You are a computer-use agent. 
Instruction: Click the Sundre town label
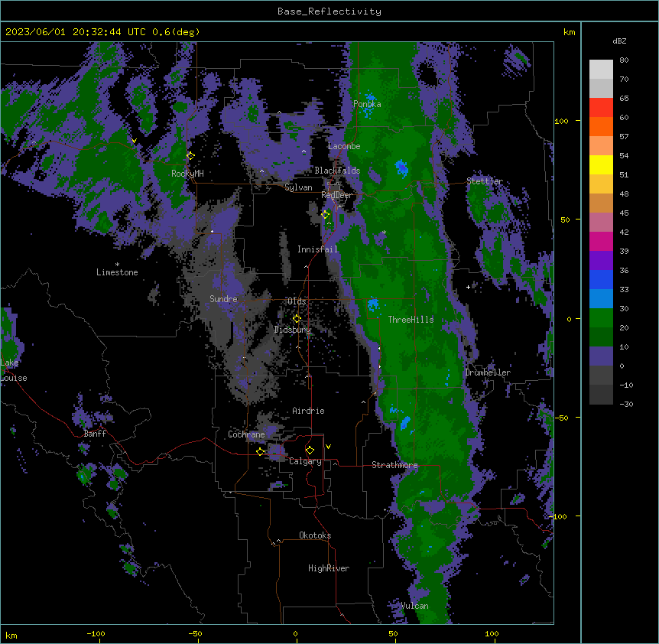pyautogui.click(x=223, y=299)
